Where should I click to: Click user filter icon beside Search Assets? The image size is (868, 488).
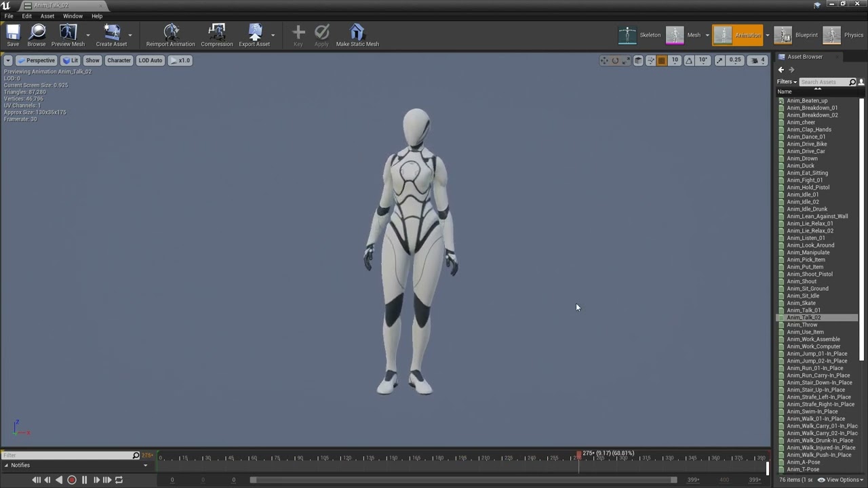[x=861, y=82]
